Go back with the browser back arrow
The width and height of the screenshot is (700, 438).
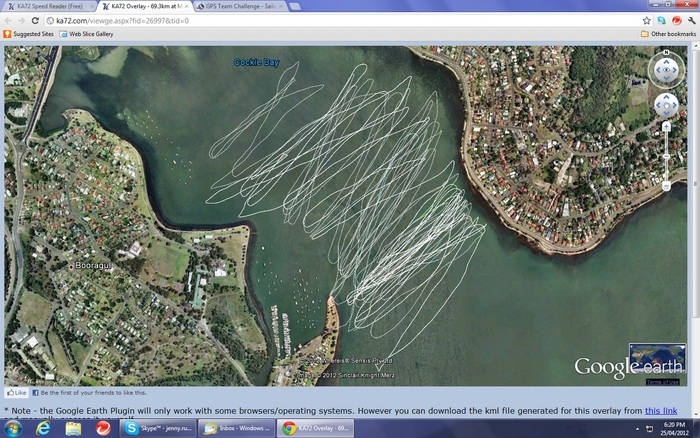[8, 20]
